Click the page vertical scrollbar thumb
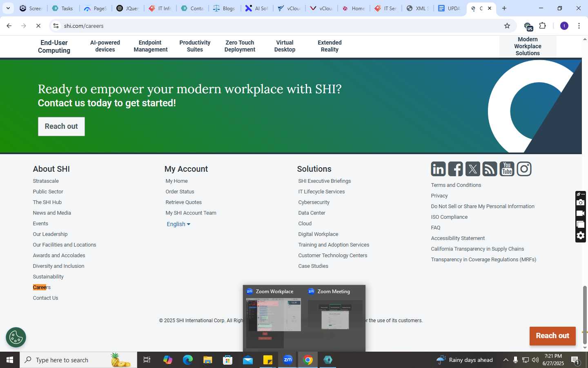588x368 pixels. (585, 315)
